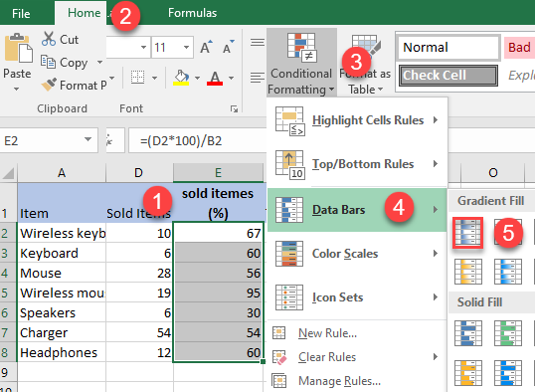Switch to the Formulas tab
This screenshot has width=535, height=392.
click(193, 13)
